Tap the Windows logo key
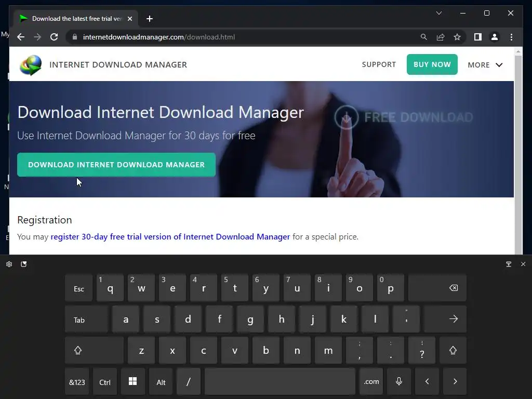The height and width of the screenshot is (399, 532). (133, 382)
